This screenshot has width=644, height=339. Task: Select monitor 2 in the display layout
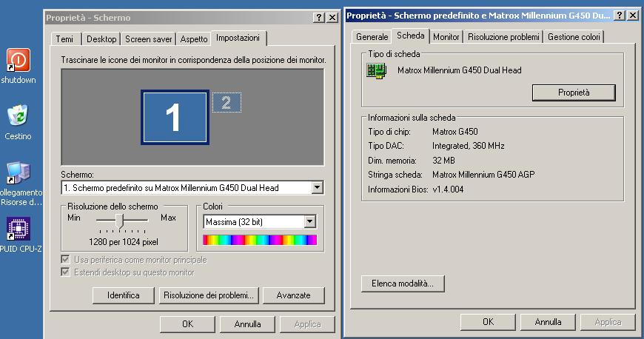coord(227,102)
